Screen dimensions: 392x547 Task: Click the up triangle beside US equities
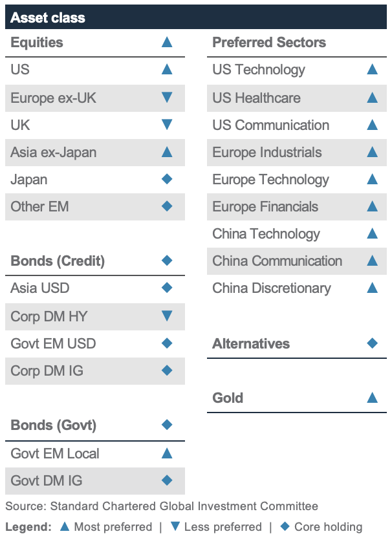pos(167,70)
